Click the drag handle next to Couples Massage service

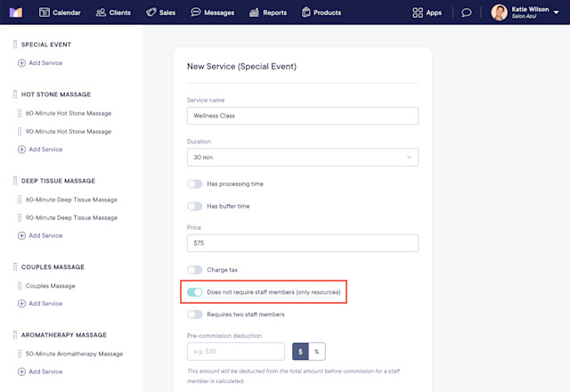click(x=20, y=286)
